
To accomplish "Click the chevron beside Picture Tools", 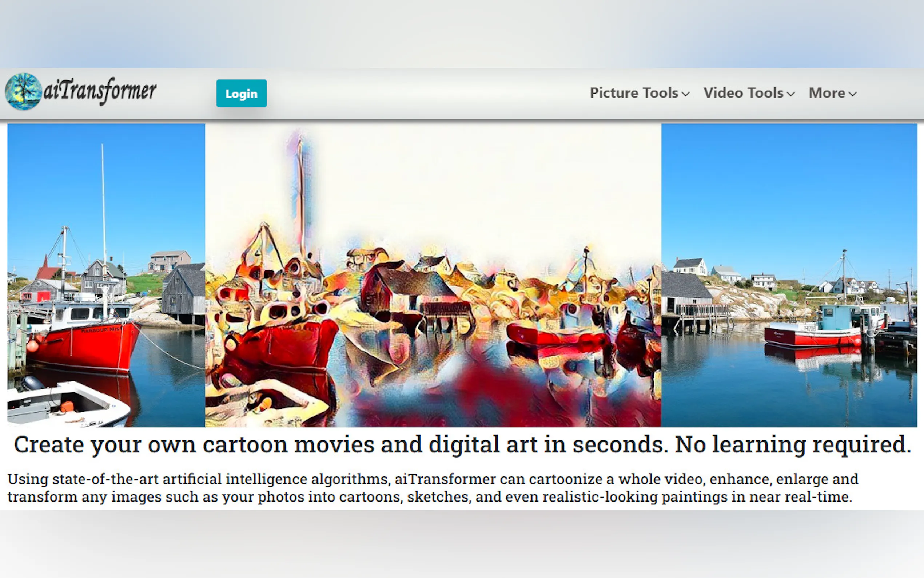I will (x=686, y=94).
